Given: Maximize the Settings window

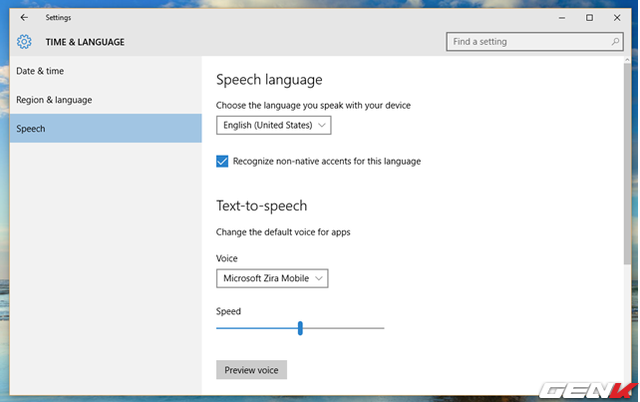Looking at the screenshot, I should point(589,18).
